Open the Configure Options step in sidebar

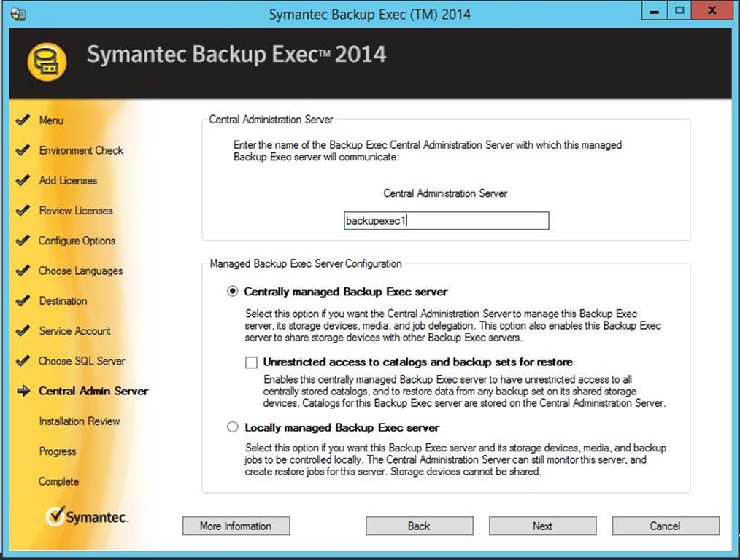coord(77,241)
